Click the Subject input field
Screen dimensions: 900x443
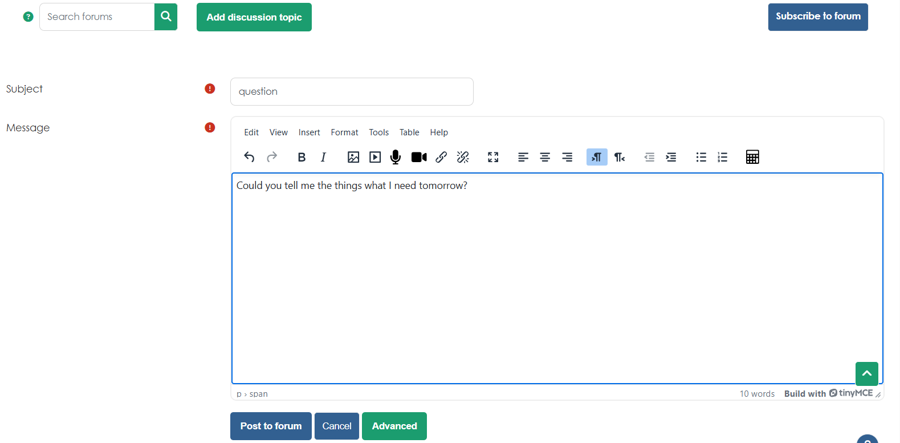[x=352, y=91]
